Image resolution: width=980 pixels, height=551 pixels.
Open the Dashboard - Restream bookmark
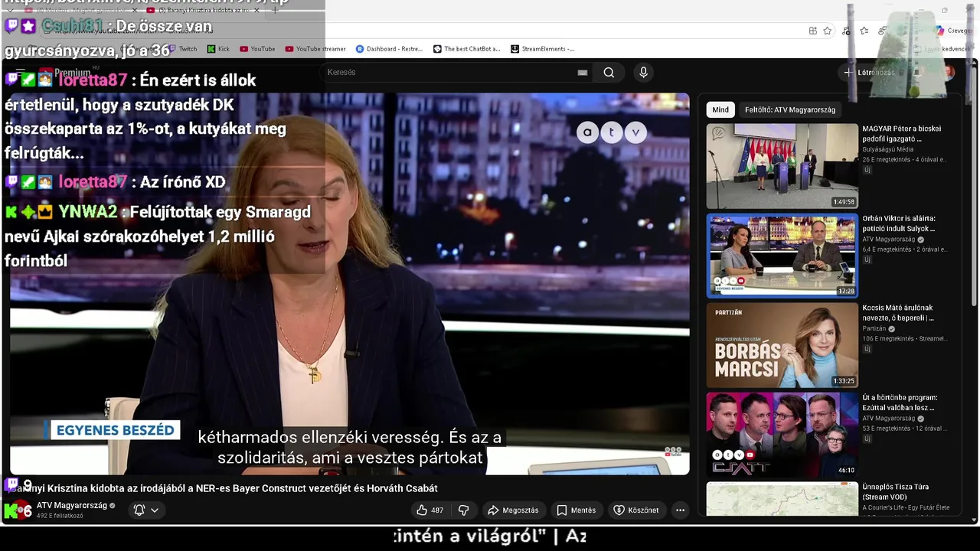[389, 49]
